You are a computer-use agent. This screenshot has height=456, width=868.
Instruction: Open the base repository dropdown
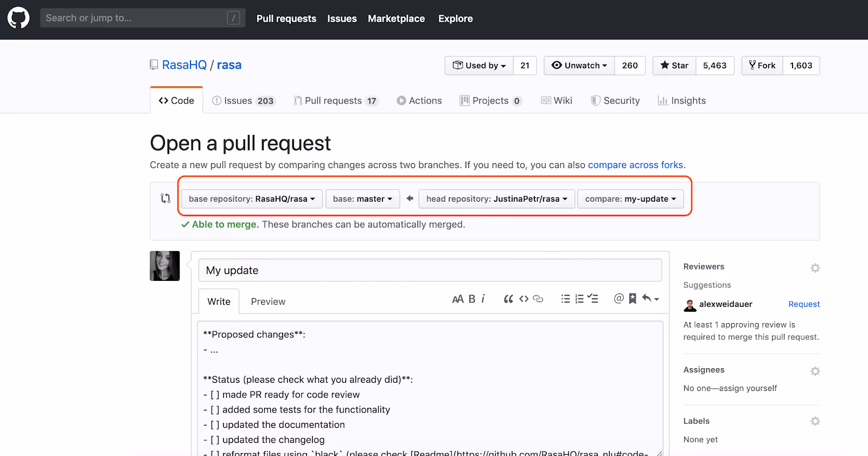(x=252, y=199)
